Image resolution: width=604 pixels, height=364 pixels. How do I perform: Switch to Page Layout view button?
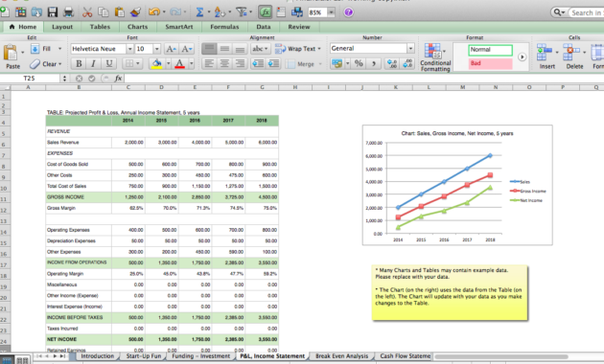[22, 360]
